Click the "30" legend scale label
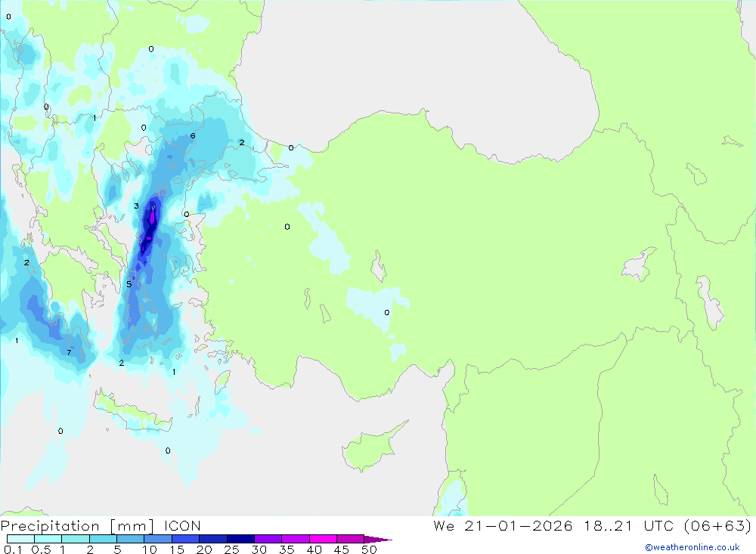The image size is (756, 554). coord(259,549)
